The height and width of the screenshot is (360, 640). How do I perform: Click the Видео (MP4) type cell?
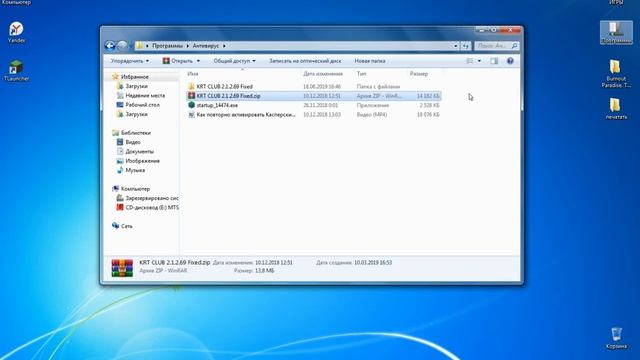click(x=372, y=115)
